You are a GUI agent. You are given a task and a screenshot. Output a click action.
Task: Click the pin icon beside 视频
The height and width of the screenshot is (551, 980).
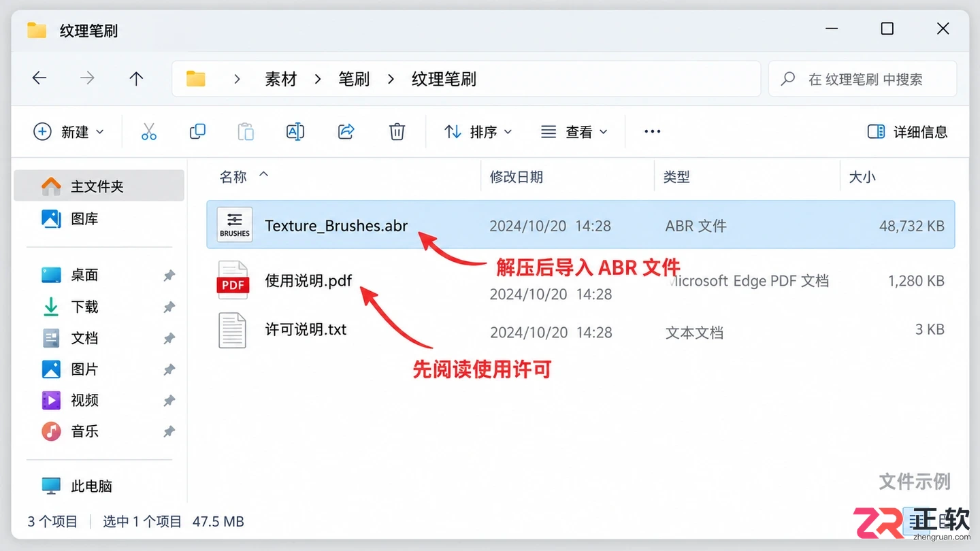(169, 401)
